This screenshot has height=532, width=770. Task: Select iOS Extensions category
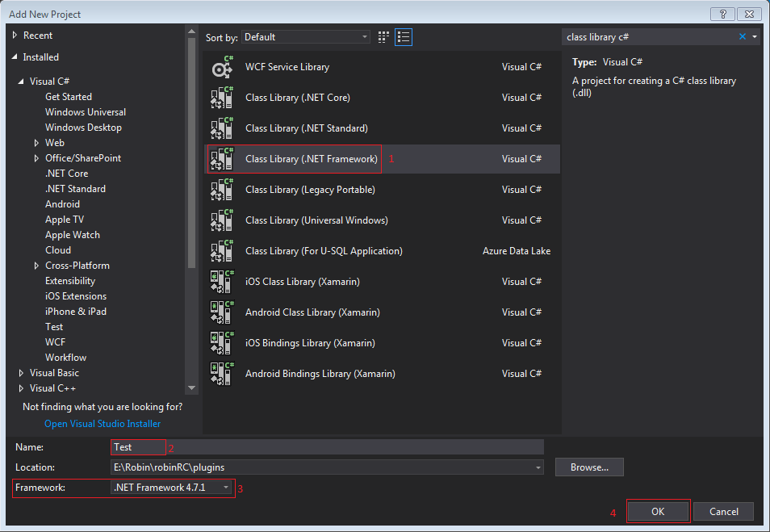(x=76, y=296)
